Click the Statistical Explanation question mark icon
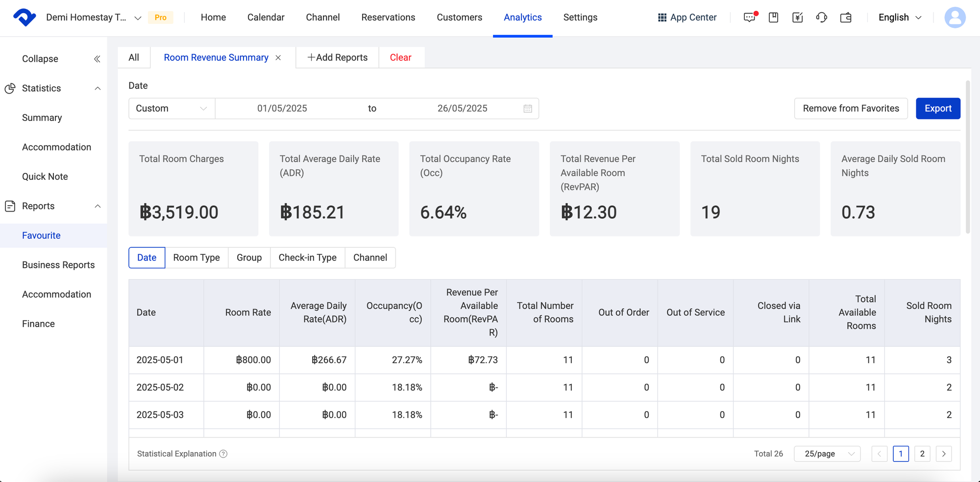 223,454
